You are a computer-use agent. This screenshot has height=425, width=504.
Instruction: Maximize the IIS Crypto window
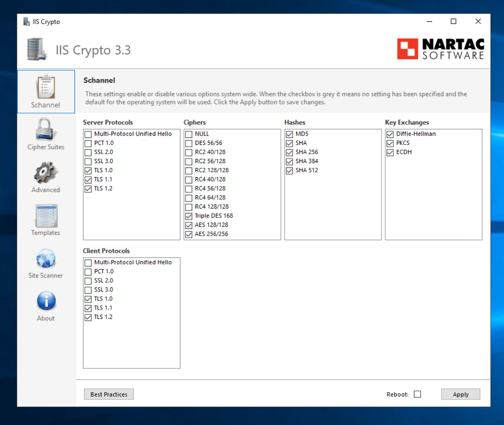pos(454,21)
